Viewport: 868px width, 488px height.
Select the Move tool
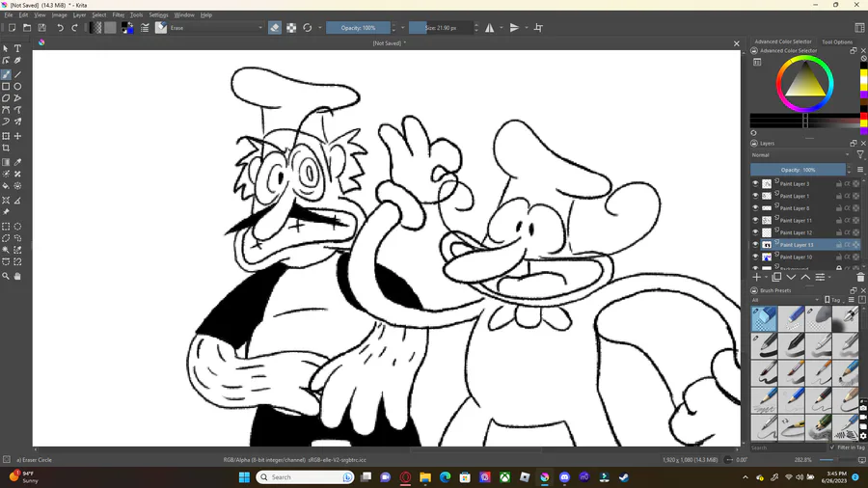[17, 136]
